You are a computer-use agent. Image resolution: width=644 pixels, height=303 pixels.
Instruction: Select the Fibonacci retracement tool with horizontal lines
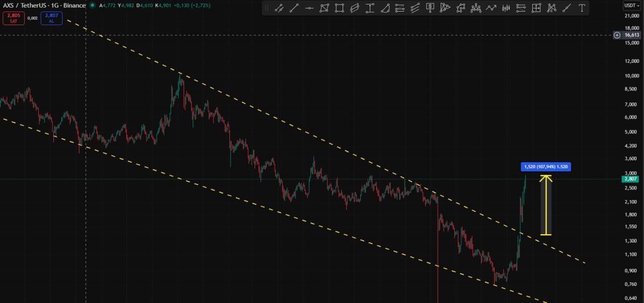tap(400, 8)
